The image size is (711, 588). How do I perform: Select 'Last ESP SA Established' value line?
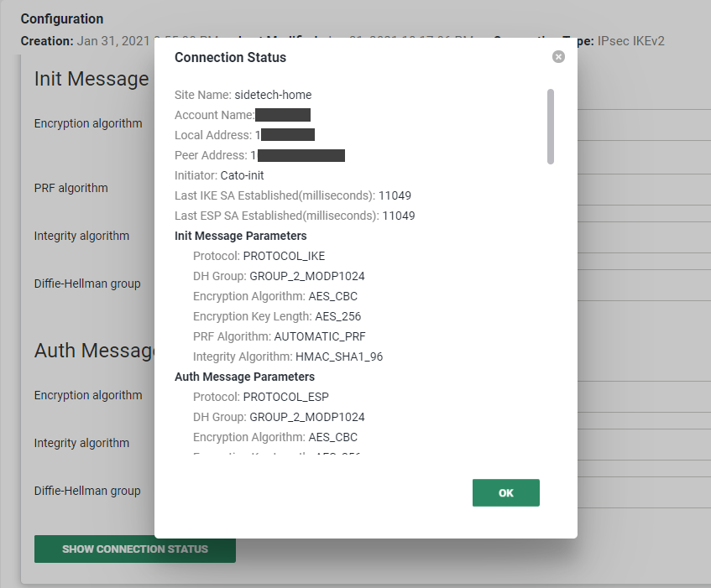tap(295, 216)
